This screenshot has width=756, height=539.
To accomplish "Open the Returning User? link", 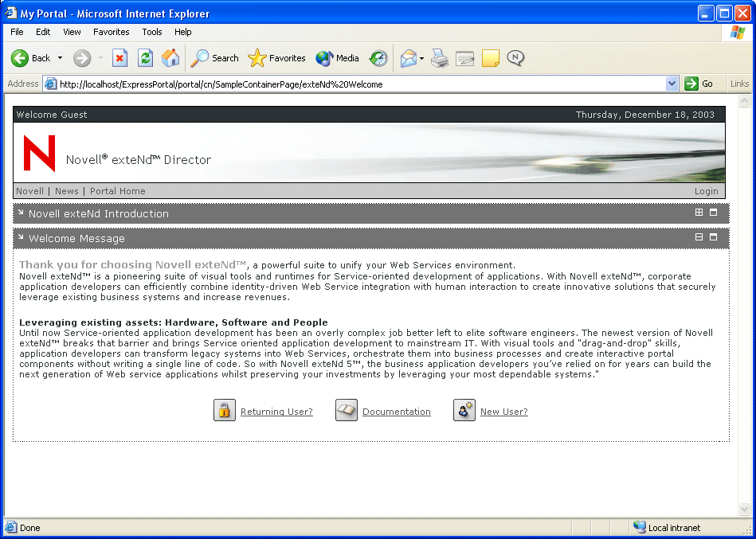I will pyautogui.click(x=276, y=412).
